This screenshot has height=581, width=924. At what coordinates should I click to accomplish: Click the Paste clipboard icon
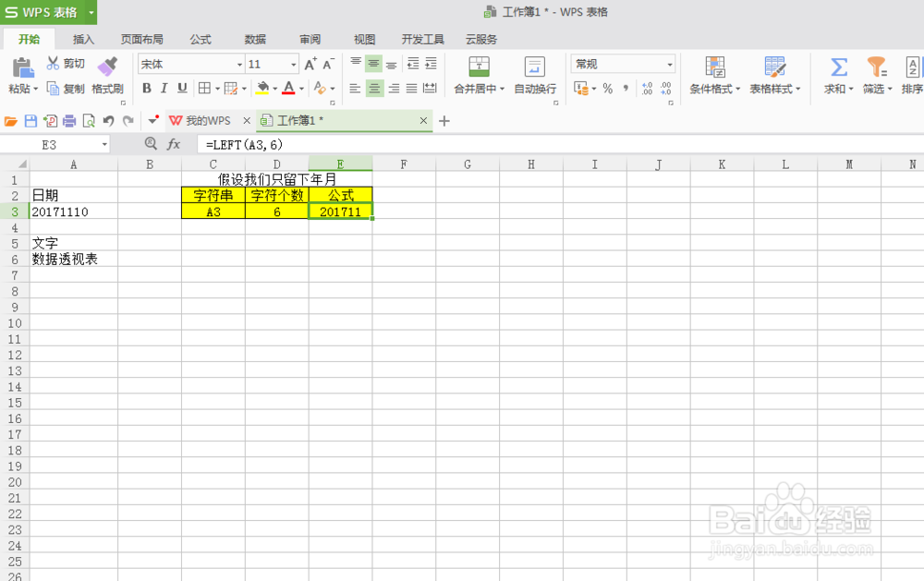click(23, 67)
